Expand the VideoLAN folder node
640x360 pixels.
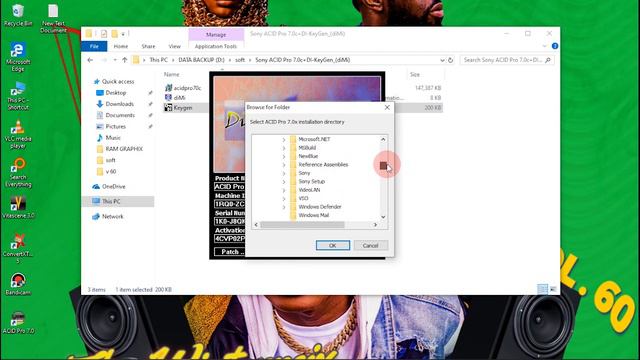284,190
